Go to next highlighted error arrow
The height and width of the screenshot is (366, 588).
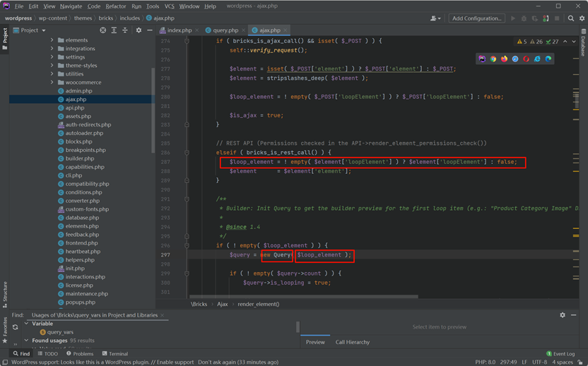[574, 41]
